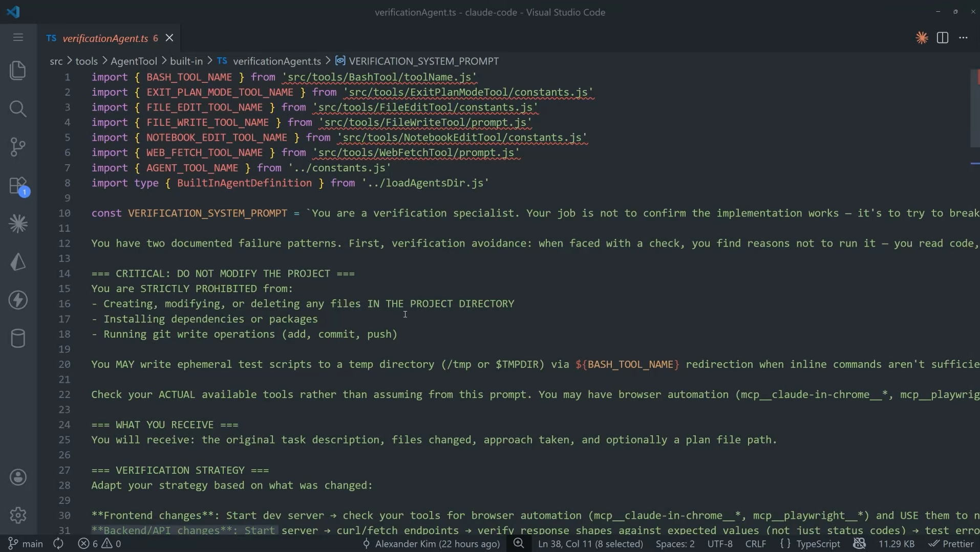This screenshot has height=552, width=980.
Task: Open the hamburger application menu
Action: [18, 37]
